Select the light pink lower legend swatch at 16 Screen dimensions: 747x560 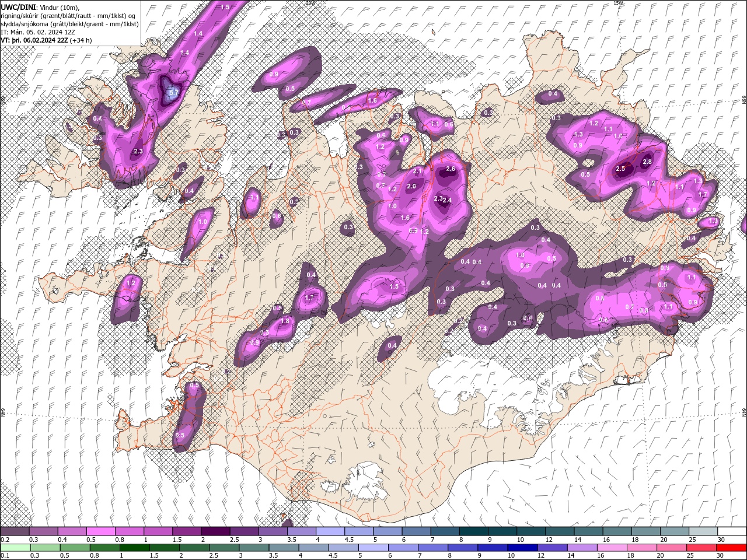point(612,548)
